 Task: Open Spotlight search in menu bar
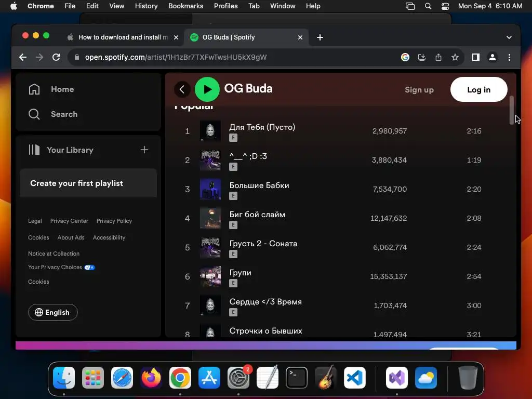click(x=428, y=6)
